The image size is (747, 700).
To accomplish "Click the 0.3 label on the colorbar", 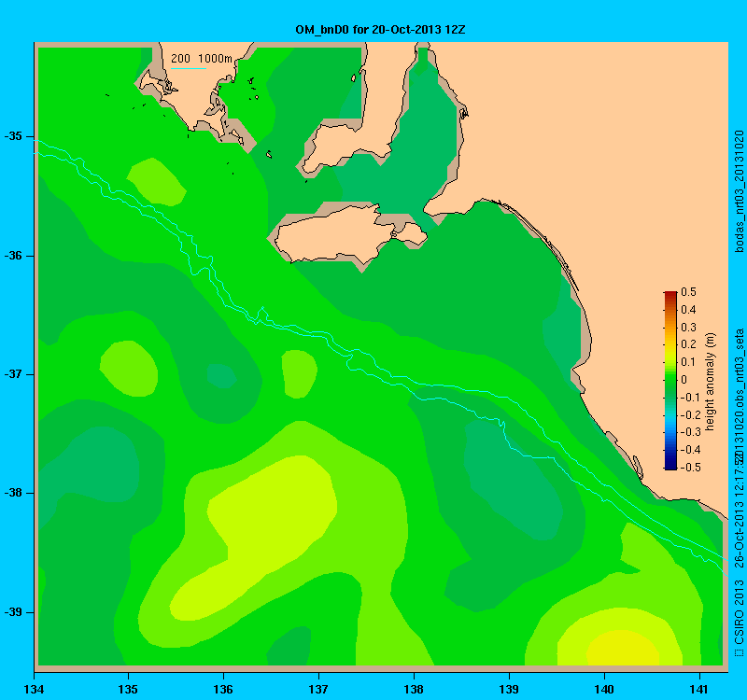I will tap(688, 328).
